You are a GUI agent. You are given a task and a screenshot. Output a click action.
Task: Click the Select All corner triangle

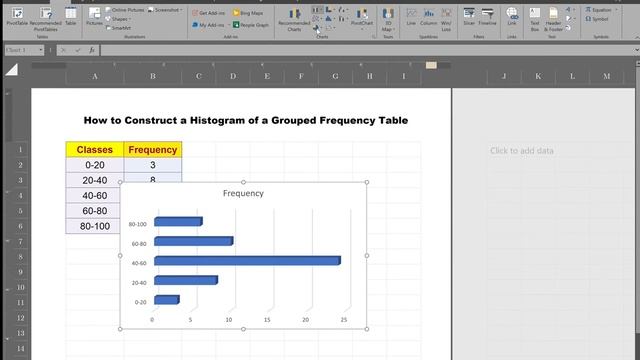tap(12, 69)
